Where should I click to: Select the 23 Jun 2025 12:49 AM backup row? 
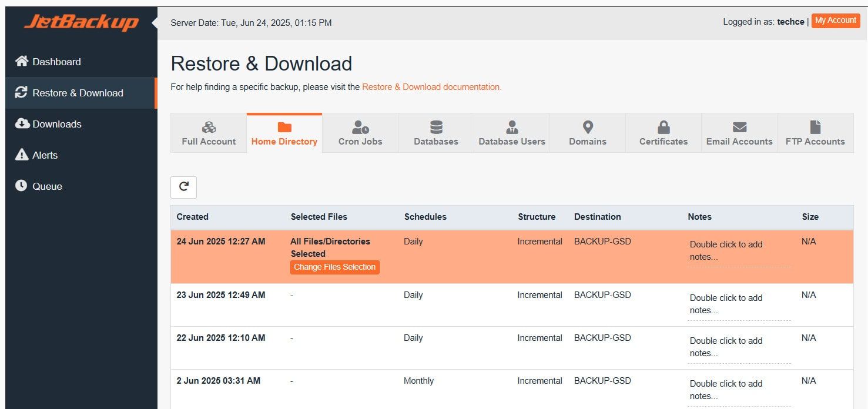[x=221, y=295]
